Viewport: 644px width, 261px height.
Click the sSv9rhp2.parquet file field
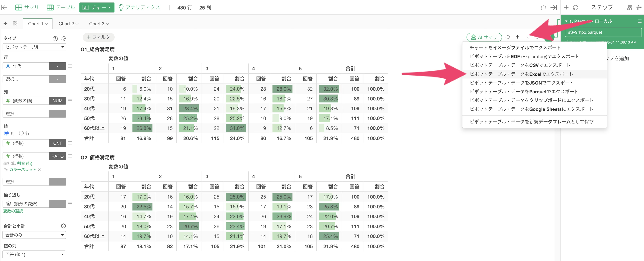[x=603, y=32]
